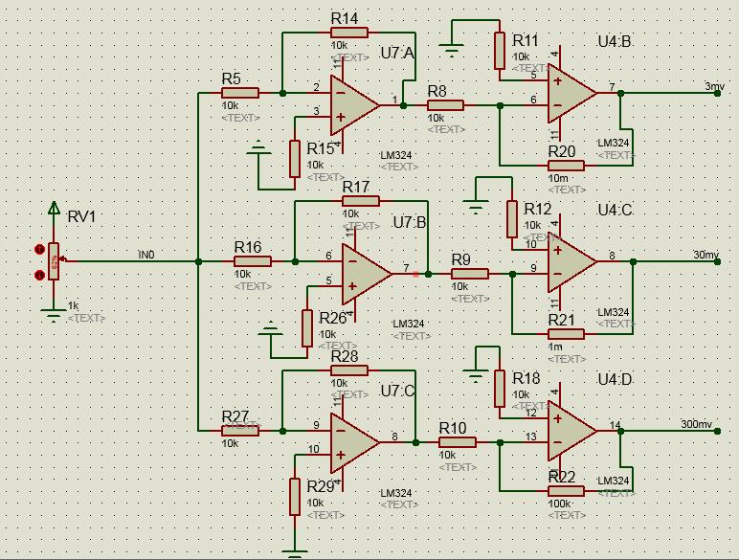This screenshot has width=739, height=560.
Task: Click the LM324 label beside U4:B
Action: (x=614, y=143)
